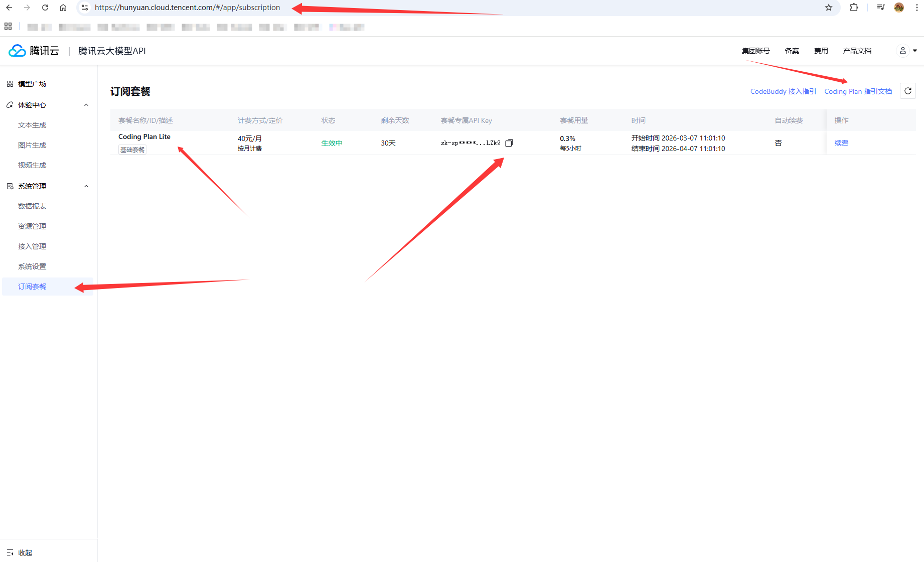Open browser extensions puzzle icon
924x562 pixels.
tap(854, 8)
